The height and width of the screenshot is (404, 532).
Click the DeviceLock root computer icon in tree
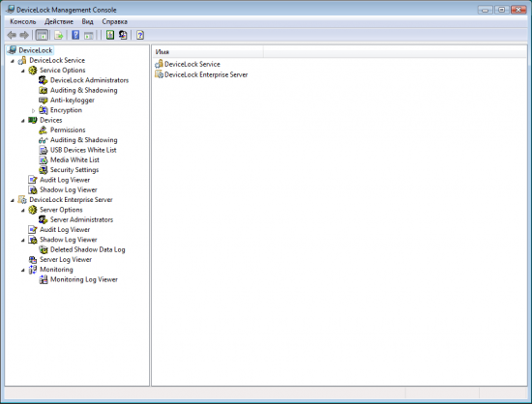coord(13,50)
